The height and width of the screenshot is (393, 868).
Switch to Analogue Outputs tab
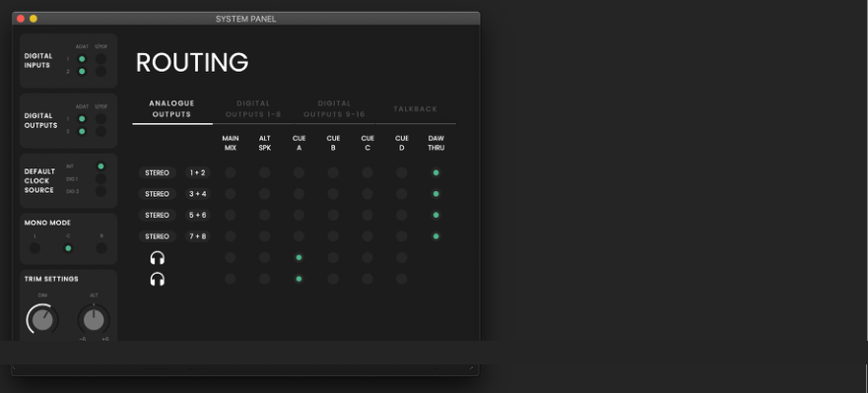tap(172, 109)
